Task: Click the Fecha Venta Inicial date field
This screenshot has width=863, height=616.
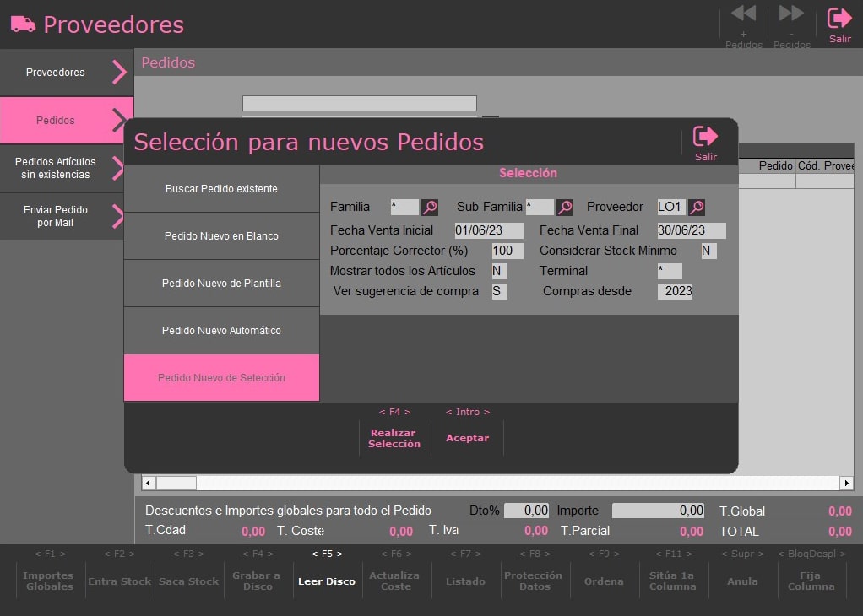Action: [x=489, y=230]
